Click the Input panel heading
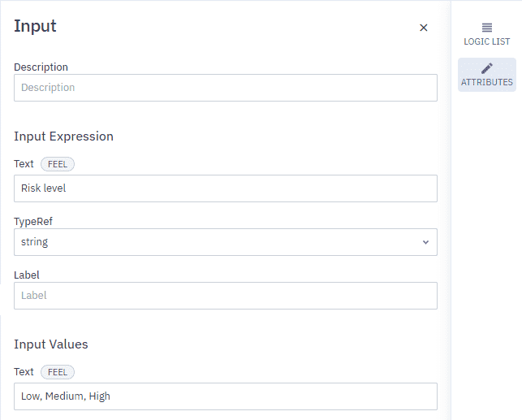Image resolution: width=522 pixels, height=420 pixels. pos(35,26)
